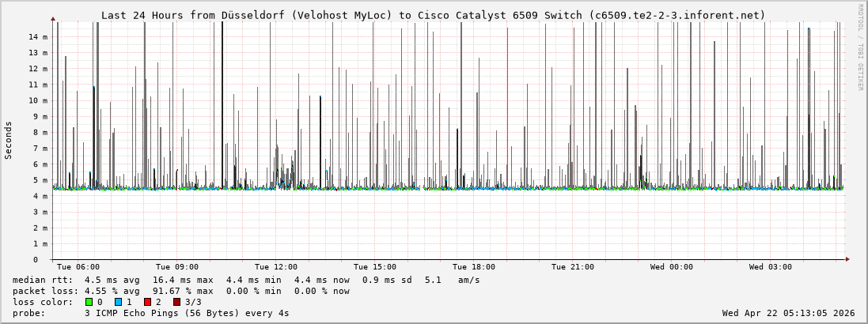Click the Tue 18:00 time axis label
868x324 pixels.
(474, 267)
